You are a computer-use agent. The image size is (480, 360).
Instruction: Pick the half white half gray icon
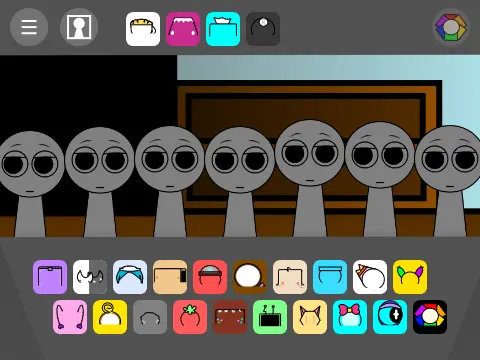coord(90,277)
